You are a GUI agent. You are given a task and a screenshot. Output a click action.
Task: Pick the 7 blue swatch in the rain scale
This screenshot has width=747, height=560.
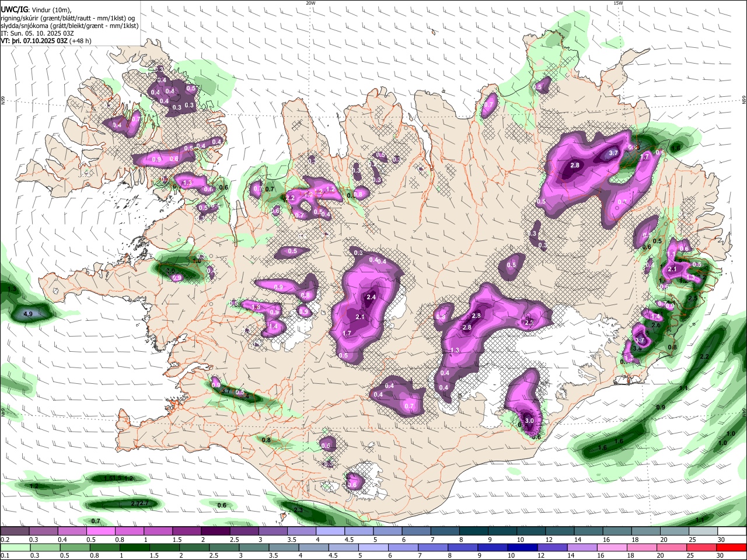(x=432, y=547)
